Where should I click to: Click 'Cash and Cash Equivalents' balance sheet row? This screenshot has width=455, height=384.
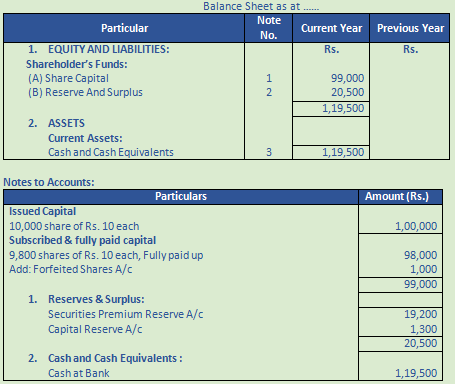click(x=111, y=152)
